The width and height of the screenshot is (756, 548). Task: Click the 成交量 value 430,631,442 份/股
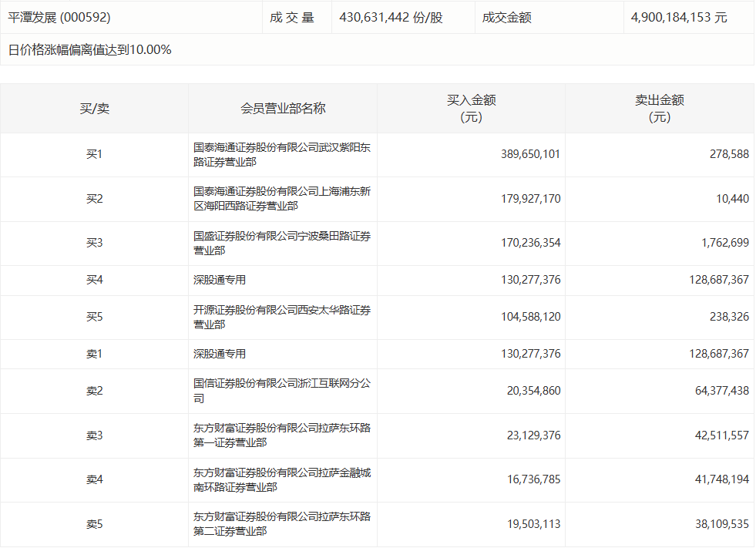[391, 17]
